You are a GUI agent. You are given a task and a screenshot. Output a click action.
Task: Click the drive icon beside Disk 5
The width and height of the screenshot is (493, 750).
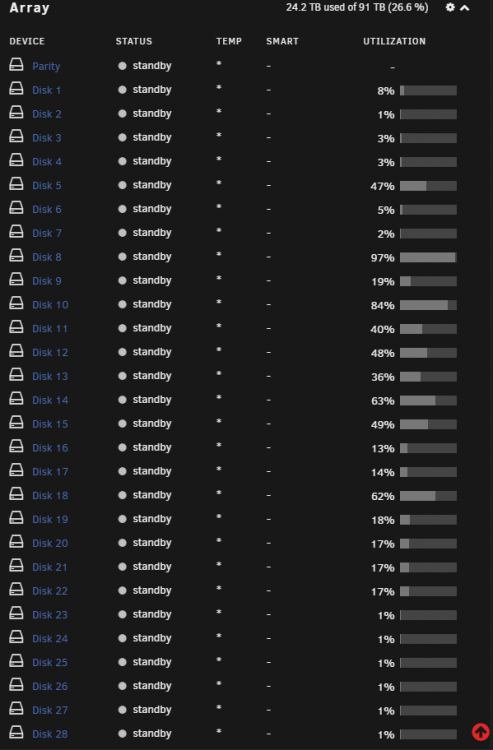pyautogui.click(x=16, y=184)
